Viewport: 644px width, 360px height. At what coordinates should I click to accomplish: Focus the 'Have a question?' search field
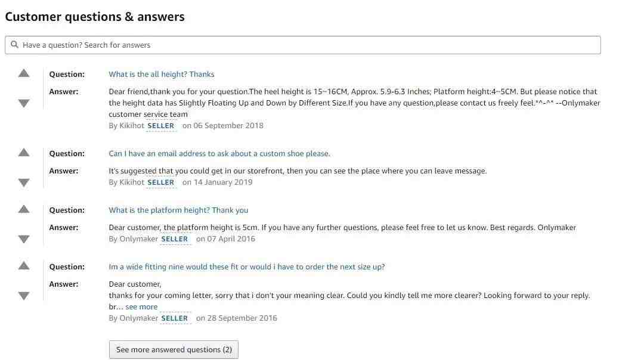point(303,45)
